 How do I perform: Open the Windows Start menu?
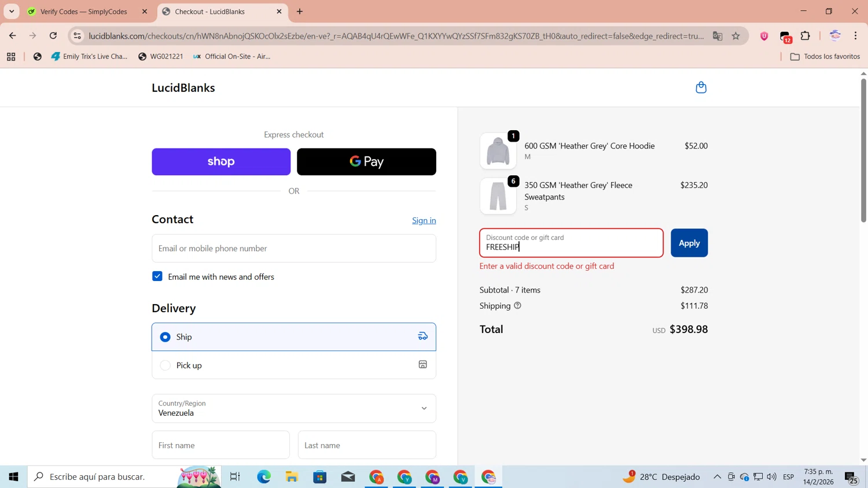point(13,476)
